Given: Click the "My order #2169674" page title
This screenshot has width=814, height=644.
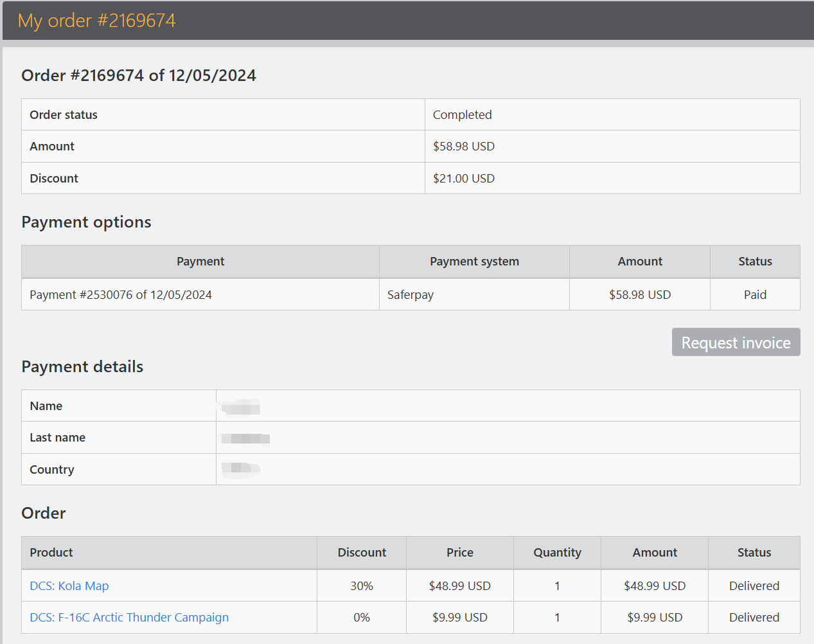Looking at the screenshot, I should pos(96,21).
